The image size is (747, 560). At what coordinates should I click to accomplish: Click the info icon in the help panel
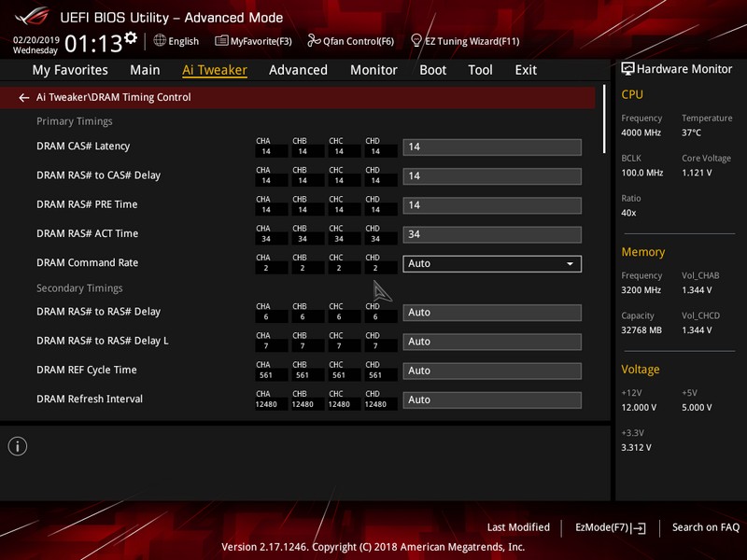(17, 446)
